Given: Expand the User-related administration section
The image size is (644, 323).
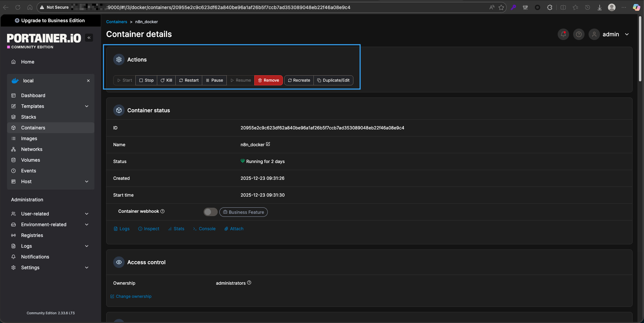Looking at the screenshot, I should (87, 214).
